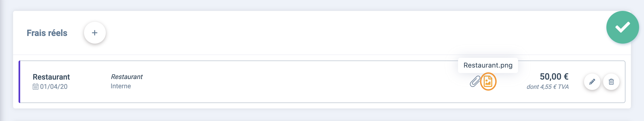The image size is (644, 121).
Task: Add a new expense with the plus button
Action: coord(95,33)
